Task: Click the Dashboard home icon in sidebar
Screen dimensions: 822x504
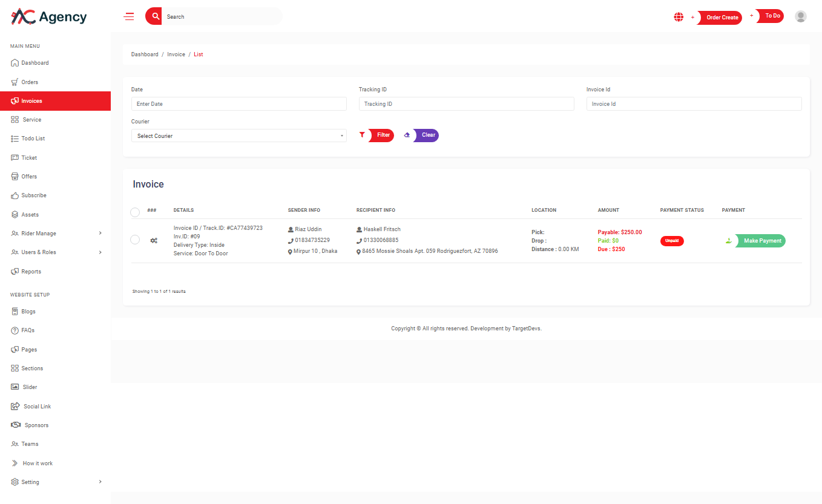Action: click(15, 63)
